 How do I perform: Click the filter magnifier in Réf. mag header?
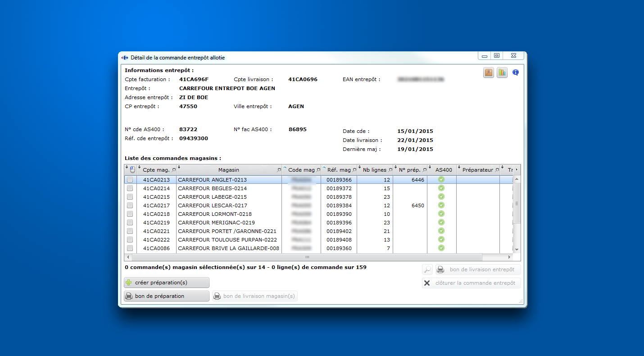(354, 170)
